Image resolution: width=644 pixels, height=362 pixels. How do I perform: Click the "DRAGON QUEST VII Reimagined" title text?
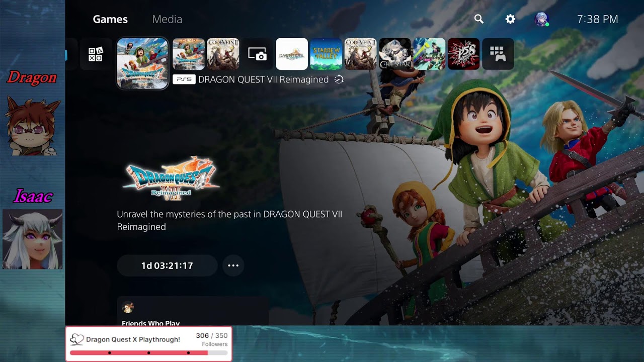264,79
